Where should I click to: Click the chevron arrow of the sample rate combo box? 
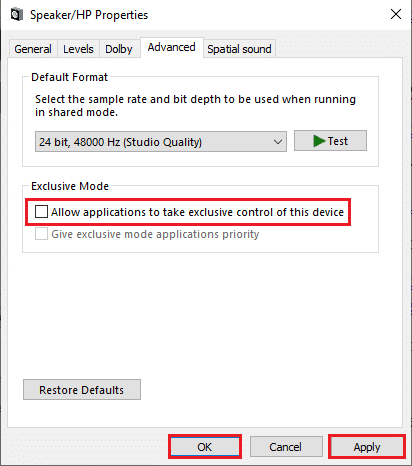click(278, 142)
